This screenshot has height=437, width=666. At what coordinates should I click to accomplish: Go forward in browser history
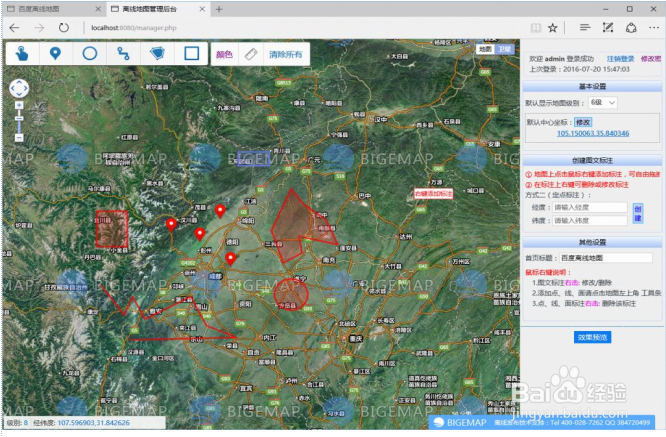pos(39,28)
